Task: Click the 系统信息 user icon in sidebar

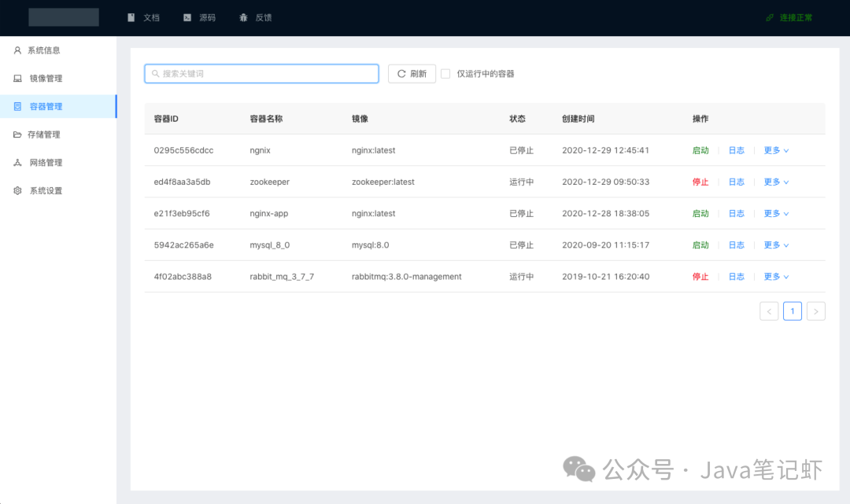Action: point(17,50)
